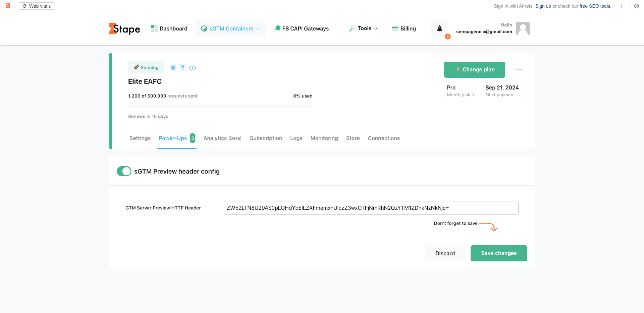Expand the sGTM Containers dropdown
This screenshot has height=313, width=644.
tap(230, 28)
